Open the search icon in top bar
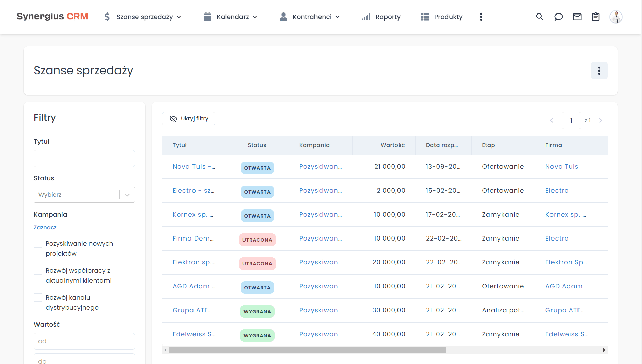642x364 pixels. (540, 17)
